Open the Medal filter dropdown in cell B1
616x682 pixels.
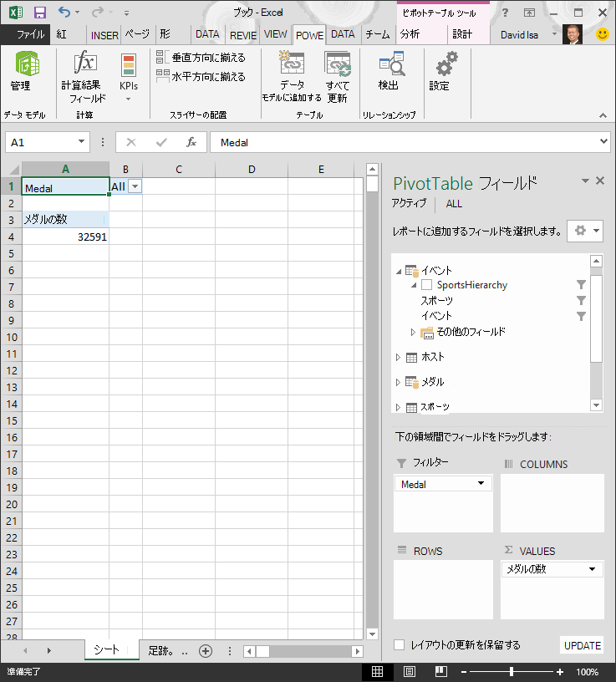pos(135,186)
